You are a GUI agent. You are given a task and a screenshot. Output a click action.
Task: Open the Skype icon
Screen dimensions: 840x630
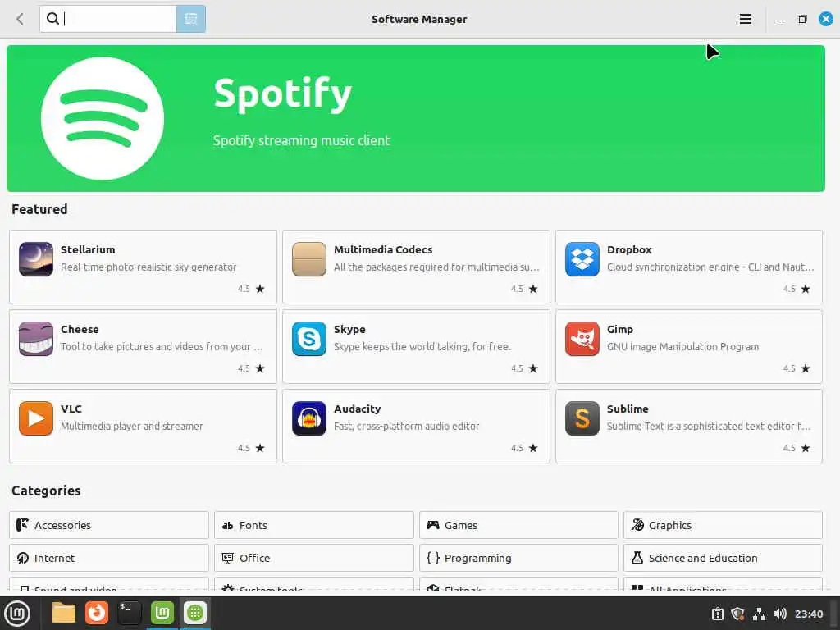point(309,339)
